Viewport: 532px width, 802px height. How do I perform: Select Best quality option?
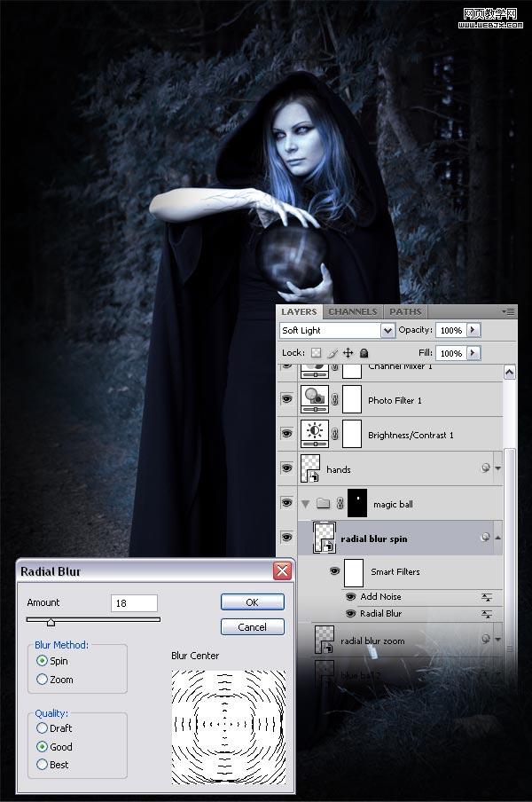coord(42,765)
